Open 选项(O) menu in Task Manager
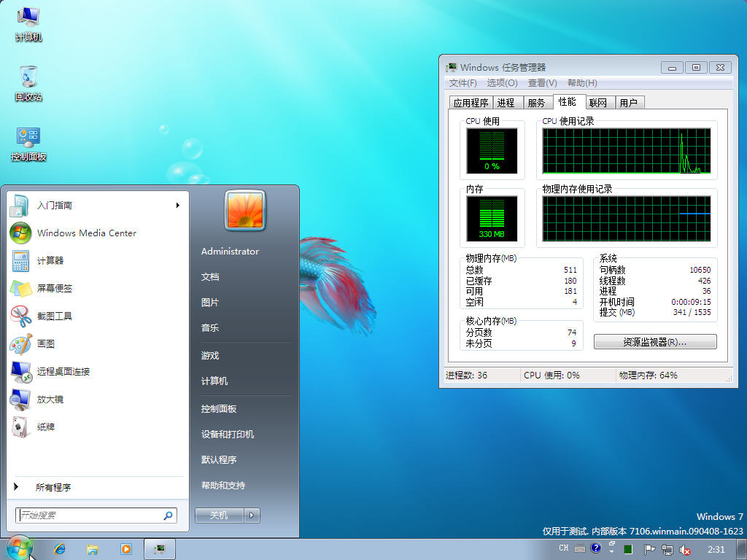This screenshot has width=747, height=560. [502, 83]
